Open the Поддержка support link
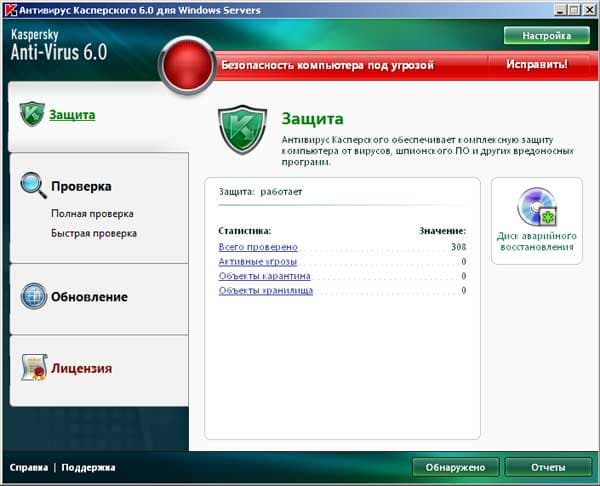This screenshot has height=486, width=600. 88,468
